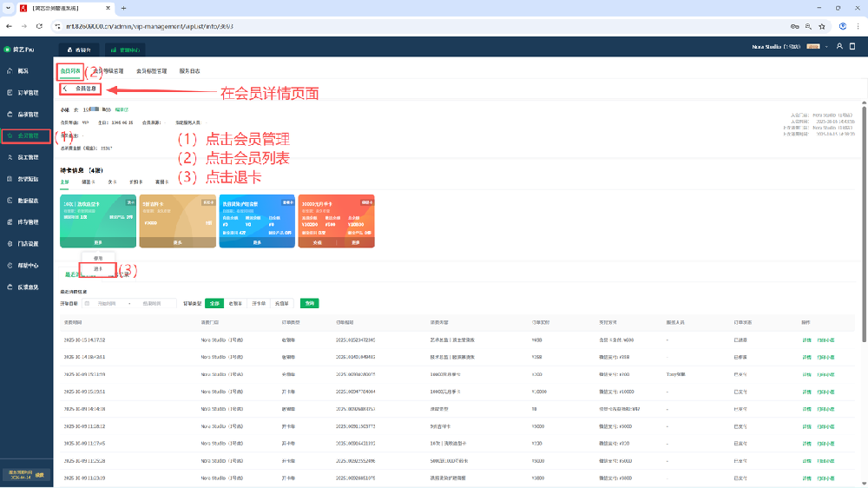Click the green 编辑 link beside member phone
This screenshot has height=488, width=868.
coord(122,109)
